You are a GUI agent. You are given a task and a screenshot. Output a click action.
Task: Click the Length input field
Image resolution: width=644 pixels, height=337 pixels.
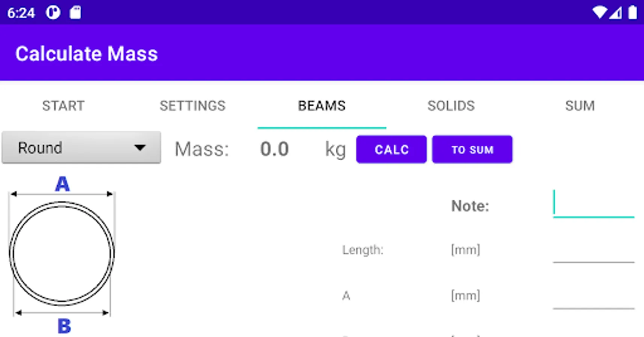593,252
